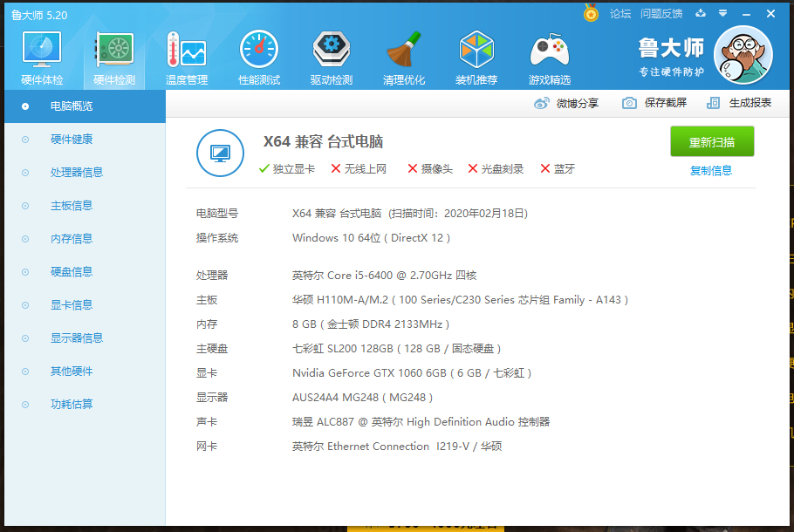Screen dimensions: 794x532
Task: Switch to 主板信息 sidebar section
Action: click(x=86, y=206)
